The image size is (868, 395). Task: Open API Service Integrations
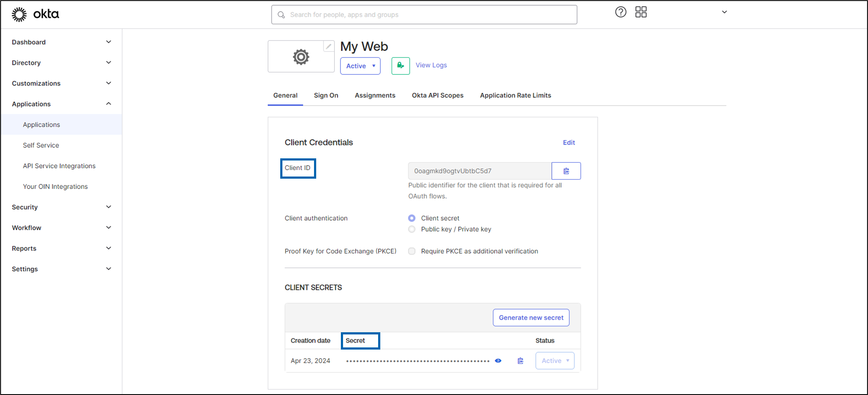click(x=59, y=166)
